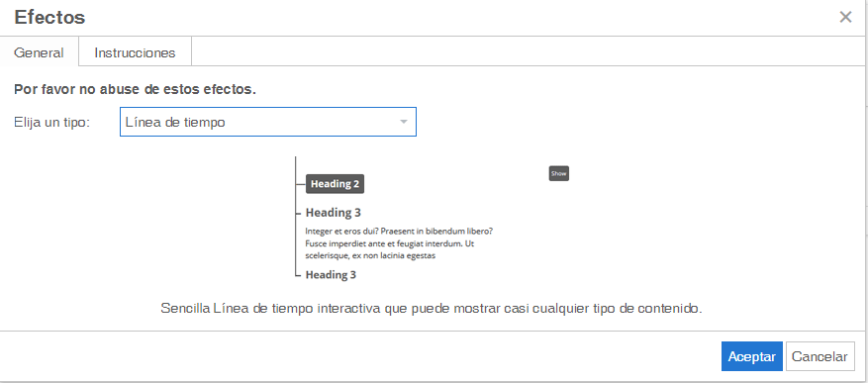
Task: Select the General tab
Action: tap(39, 52)
